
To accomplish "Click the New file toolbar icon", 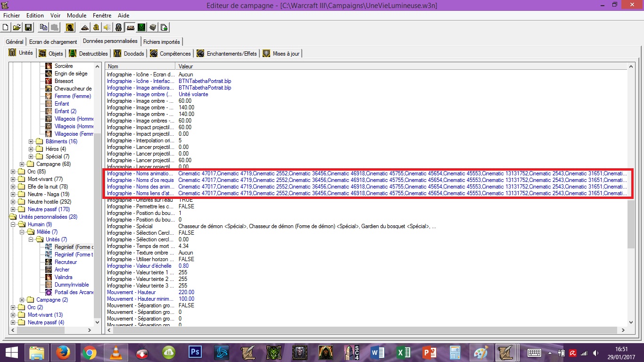I will [x=6, y=27].
